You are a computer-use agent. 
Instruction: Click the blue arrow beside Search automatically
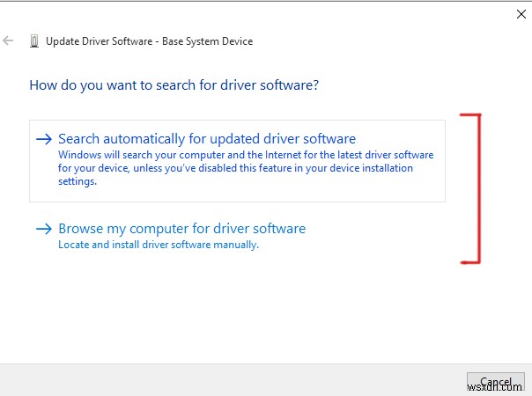[x=43, y=138]
